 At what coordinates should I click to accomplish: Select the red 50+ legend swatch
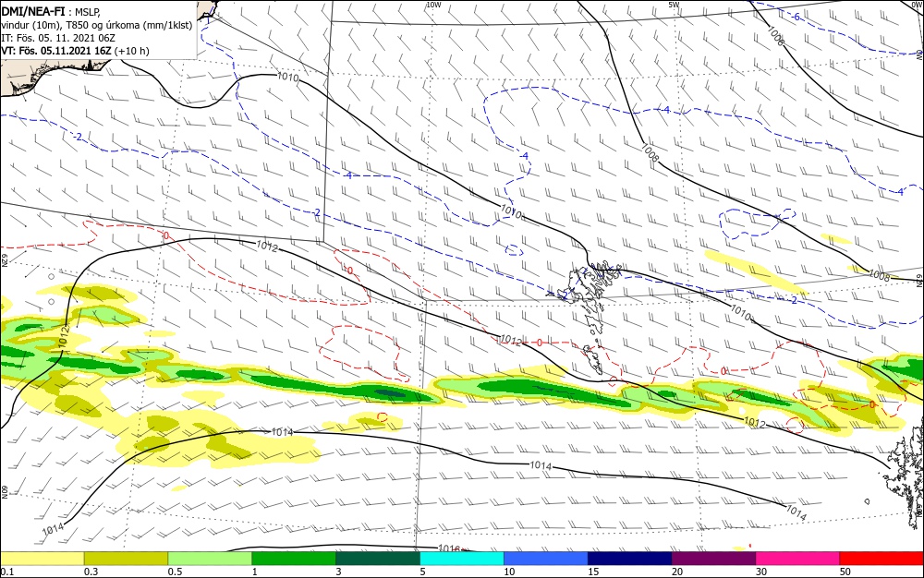coord(881,559)
